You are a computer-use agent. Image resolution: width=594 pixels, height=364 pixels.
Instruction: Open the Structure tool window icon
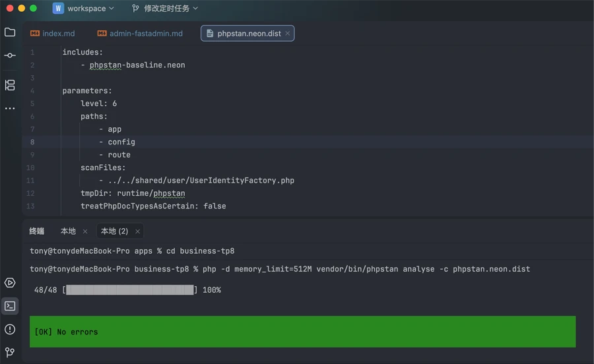coord(10,85)
